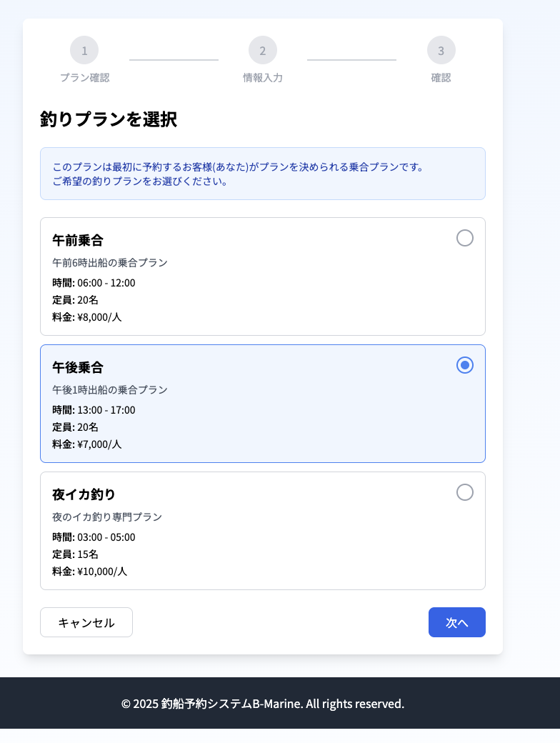The width and height of the screenshot is (560, 743).
Task: Select the night squid fishing plan card
Action: (263, 531)
